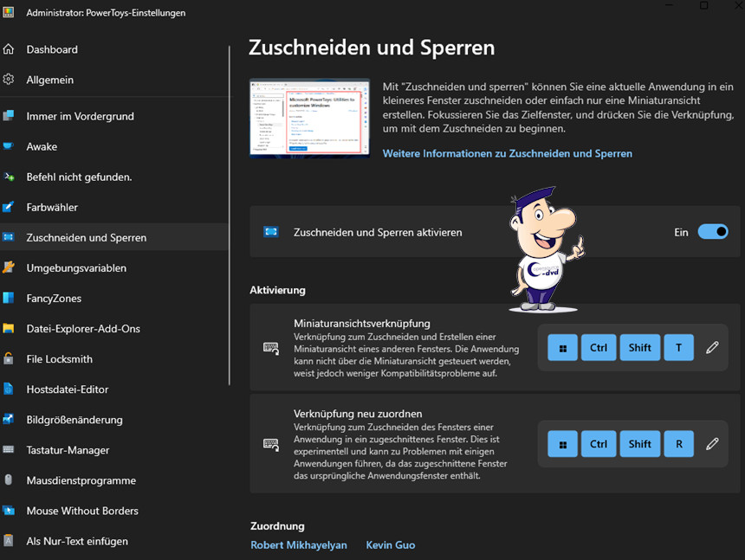Select the Awake cup icon in sidebar
The width and height of the screenshot is (745, 560).
(x=9, y=147)
